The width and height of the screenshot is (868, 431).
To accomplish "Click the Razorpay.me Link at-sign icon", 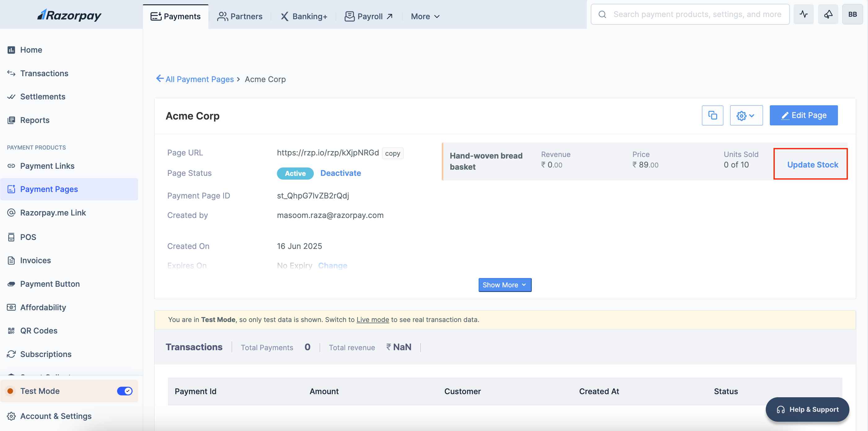I will (x=11, y=212).
